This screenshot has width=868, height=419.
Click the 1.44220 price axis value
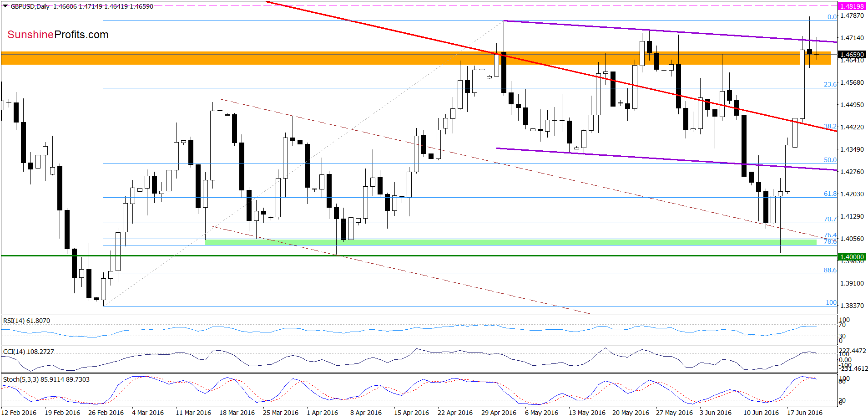(852, 127)
